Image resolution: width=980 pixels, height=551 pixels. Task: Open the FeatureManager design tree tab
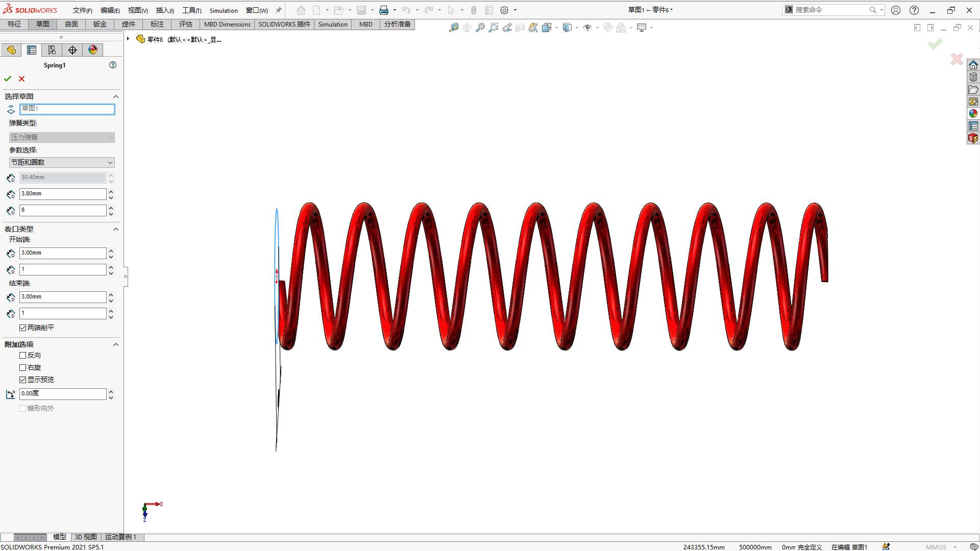tap(11, 50)
